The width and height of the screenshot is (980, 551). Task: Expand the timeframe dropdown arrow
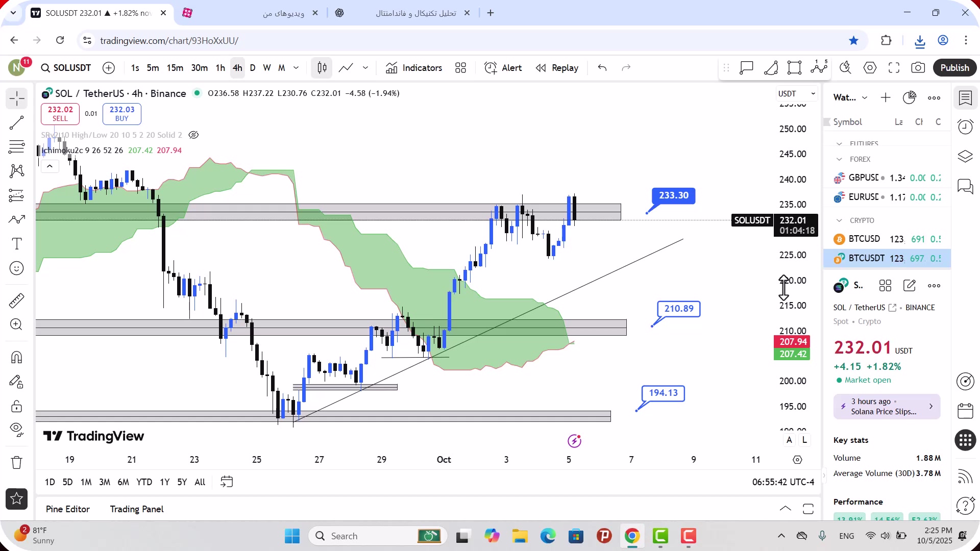click(x=296, y=68)
